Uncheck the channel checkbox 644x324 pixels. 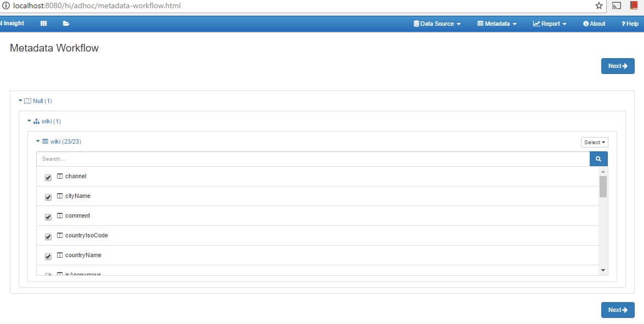[48, 178]
